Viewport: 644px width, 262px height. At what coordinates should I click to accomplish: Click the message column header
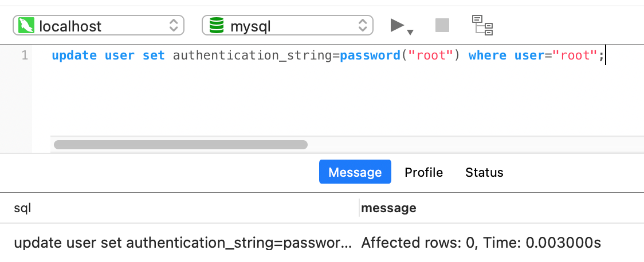(x=388, y=208)
